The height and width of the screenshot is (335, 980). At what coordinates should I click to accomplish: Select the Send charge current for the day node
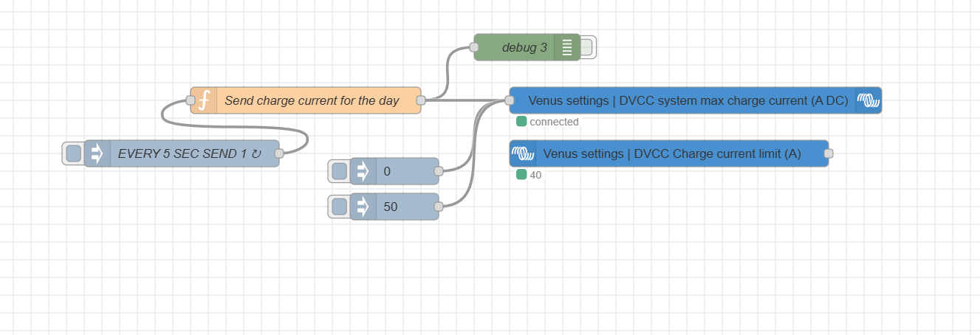point(312,100)
